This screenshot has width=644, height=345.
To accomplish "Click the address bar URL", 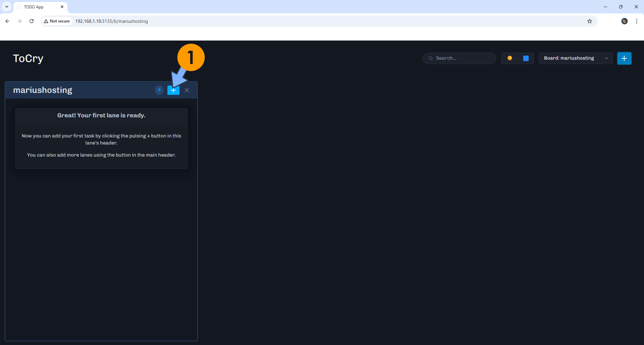I will (111, 21).
